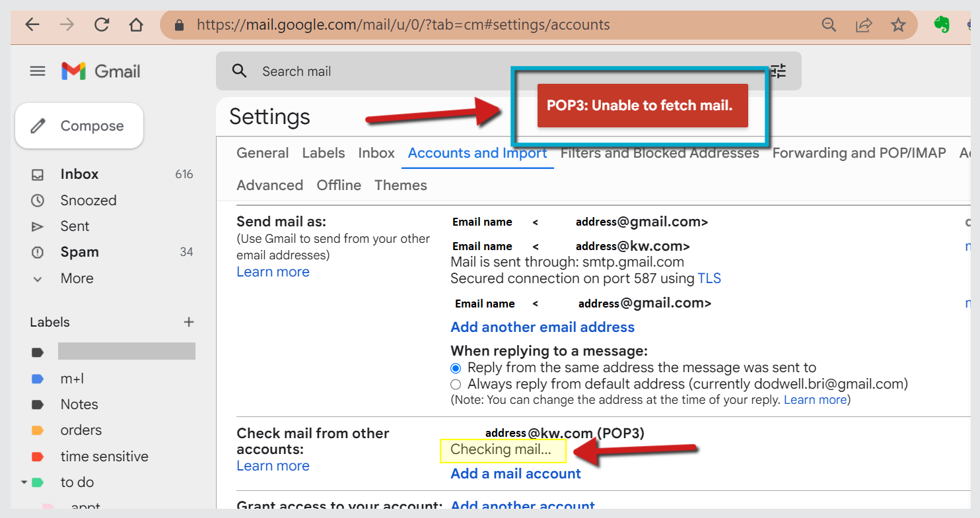
Task: Expand the More sidebar section
Action: pyautogui.click(x=77, y=278)
